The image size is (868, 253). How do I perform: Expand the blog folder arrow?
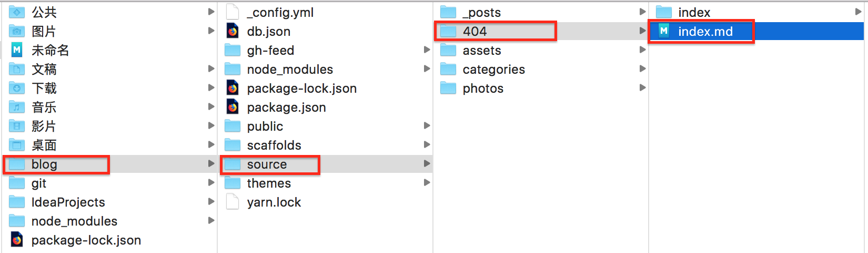tap(211, 164)
